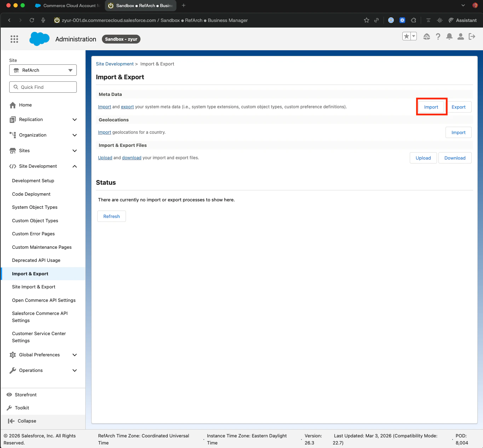Open the extensions puzzle piece icon
Screen dimensions: 483x448
(414, 20)
